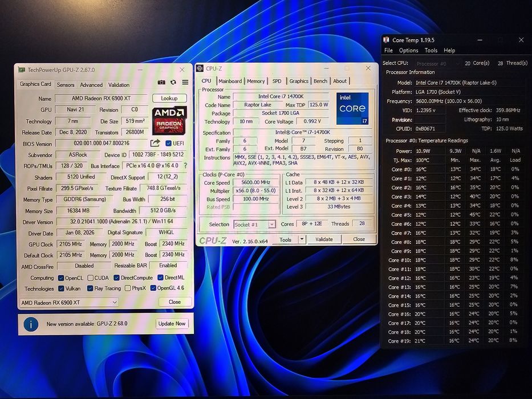Screen dimensions: 532x399
Task: Open the Tools dropdown arrow in CPU-Z
Action: (302, 239)
